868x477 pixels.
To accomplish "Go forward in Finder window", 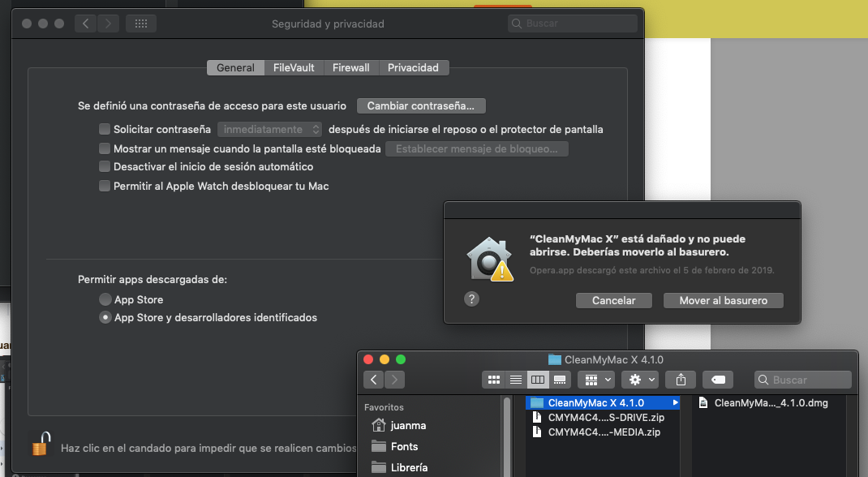I will coord(394,380).
